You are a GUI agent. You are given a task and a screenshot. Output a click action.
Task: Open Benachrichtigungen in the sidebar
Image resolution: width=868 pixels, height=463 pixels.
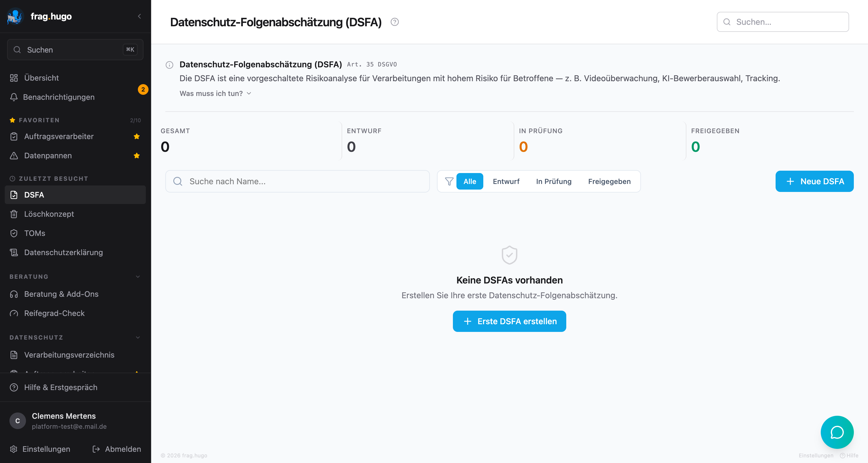75,97
